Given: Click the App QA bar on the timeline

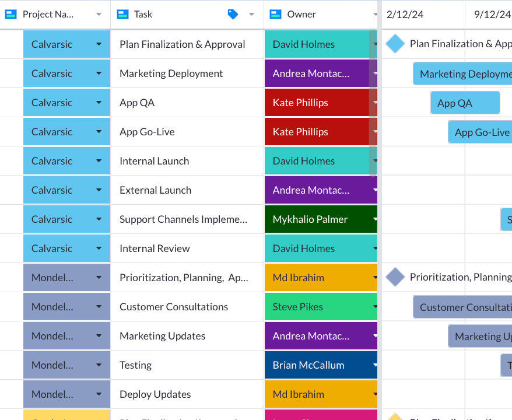Looking at the screenshot, I should [465, 102].
